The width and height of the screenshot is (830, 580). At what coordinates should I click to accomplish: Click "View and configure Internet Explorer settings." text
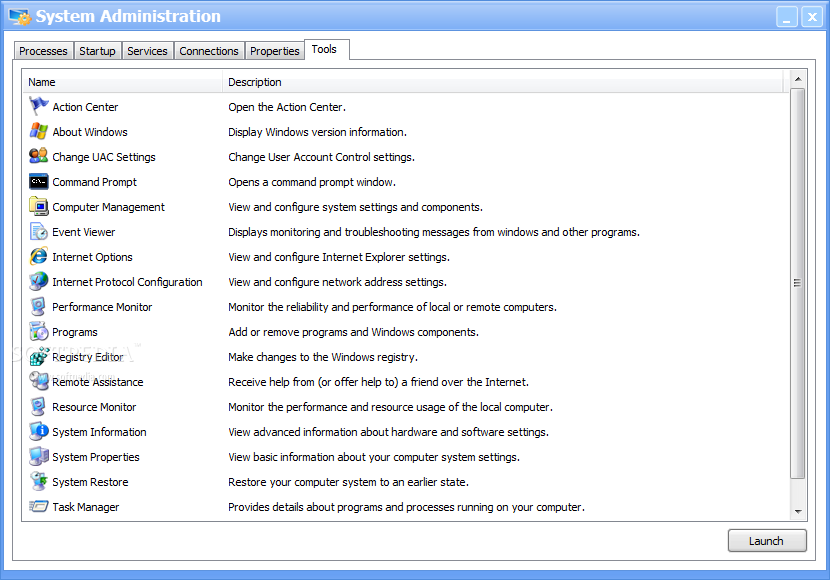coord(339,257)
